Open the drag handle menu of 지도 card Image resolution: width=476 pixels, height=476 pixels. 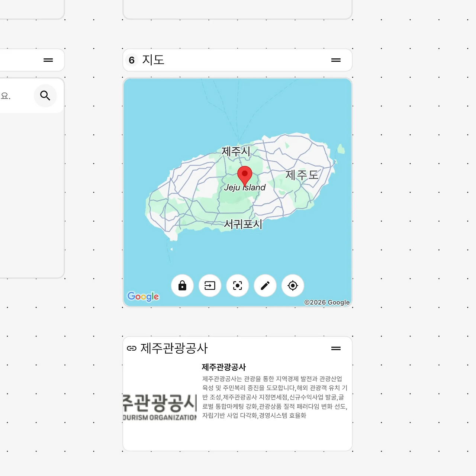[x=336, y=60]
